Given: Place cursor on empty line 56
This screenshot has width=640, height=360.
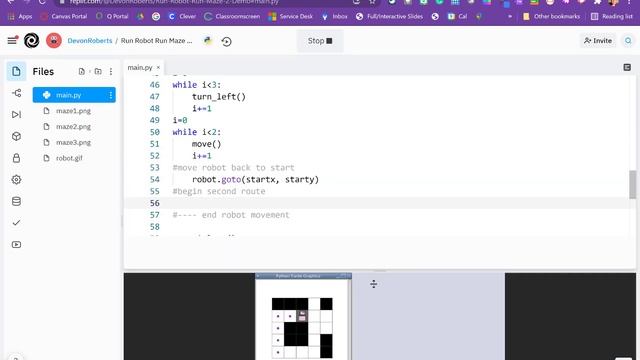Looking at the screenshot, I should tap(380, 203).
